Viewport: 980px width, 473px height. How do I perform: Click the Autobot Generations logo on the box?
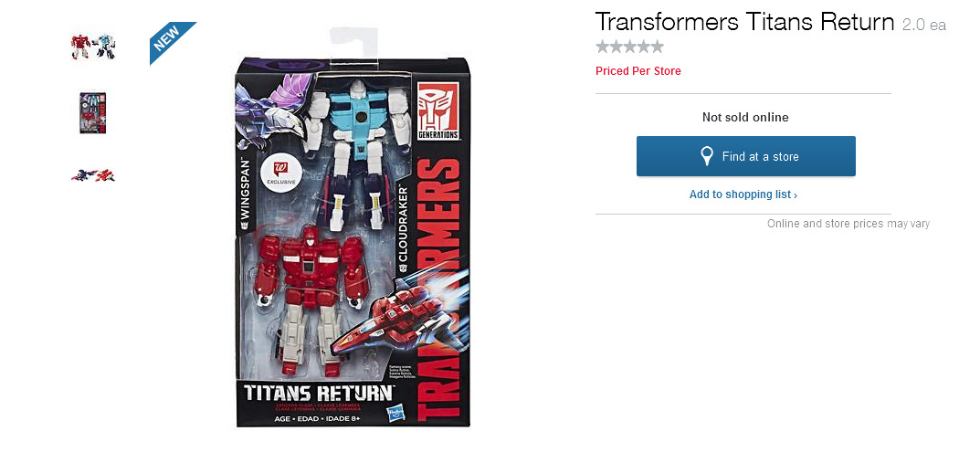tap(438, 110)
